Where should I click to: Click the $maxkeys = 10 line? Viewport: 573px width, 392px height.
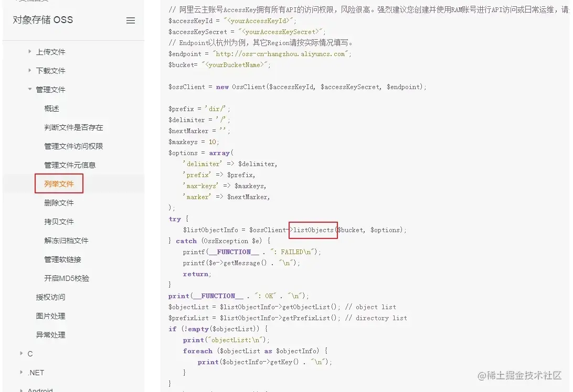(x=194, y=141)
